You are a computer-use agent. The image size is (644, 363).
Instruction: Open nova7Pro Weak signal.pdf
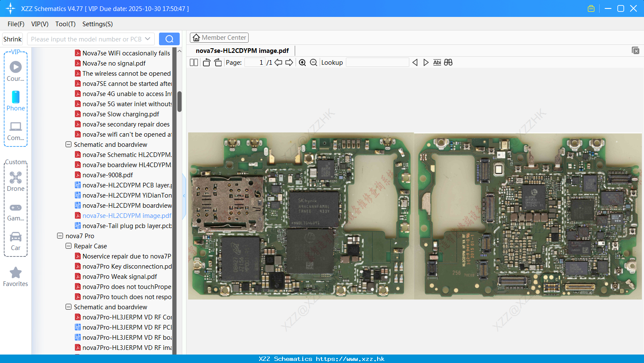coord(119,276)
